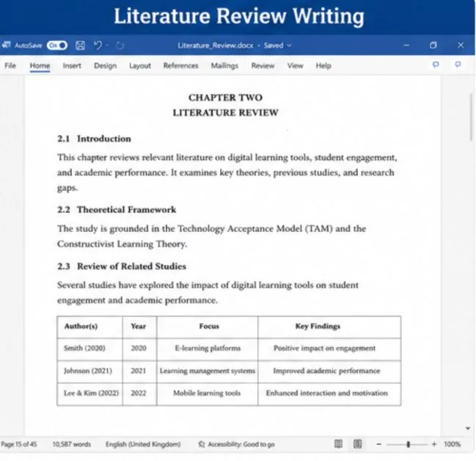The height and width of the screenshot is (461, 476).
Task: Open the Help tab
Action: tap(323, 65)
